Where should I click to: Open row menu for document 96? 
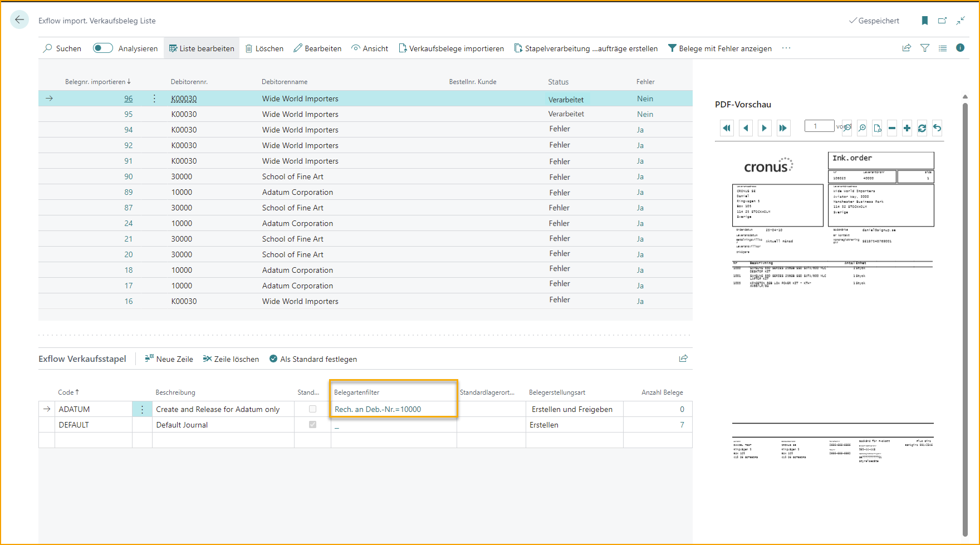tap(154, 99)
